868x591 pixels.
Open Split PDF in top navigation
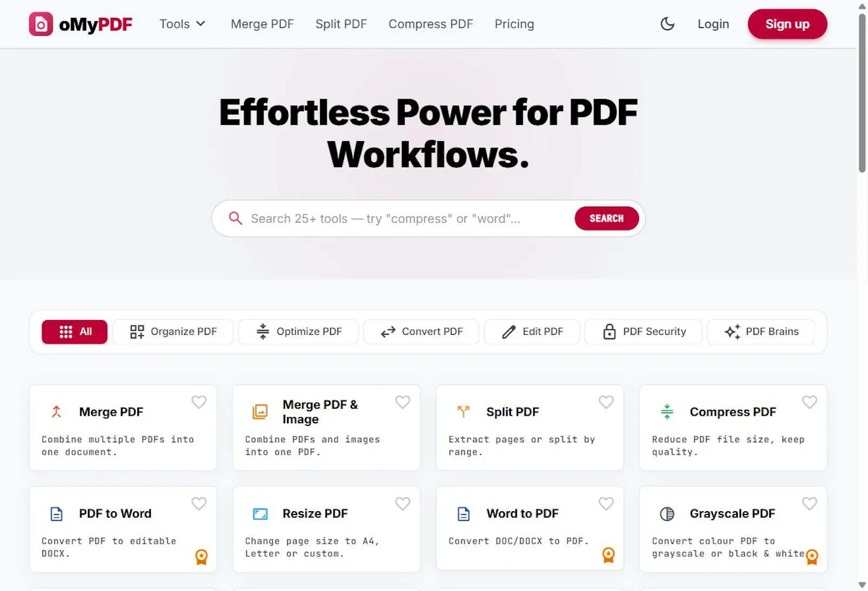click(x=341, y=24)
